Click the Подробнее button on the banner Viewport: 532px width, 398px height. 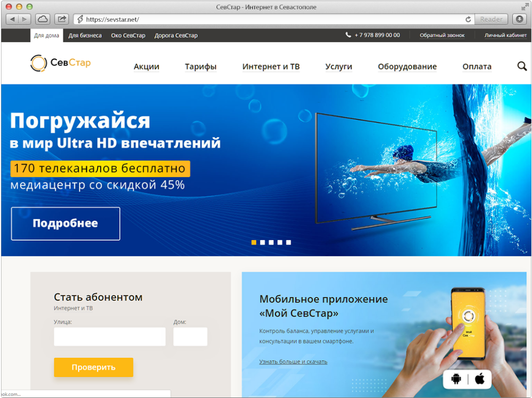click(65, 223)
